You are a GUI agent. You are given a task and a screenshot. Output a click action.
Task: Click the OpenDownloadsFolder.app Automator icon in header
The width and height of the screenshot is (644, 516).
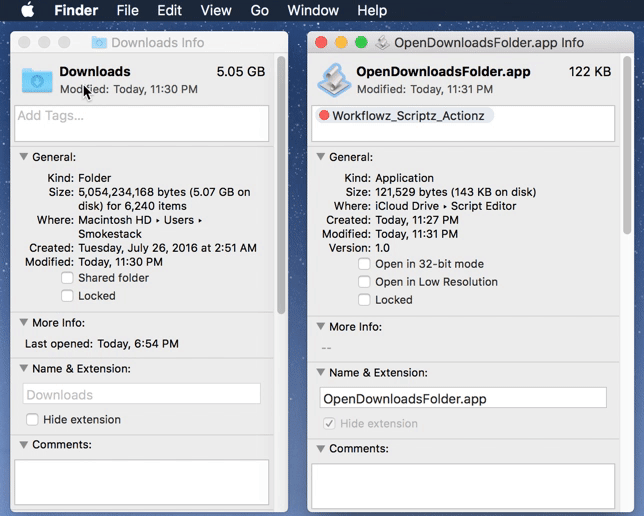(x=334, y=80)
